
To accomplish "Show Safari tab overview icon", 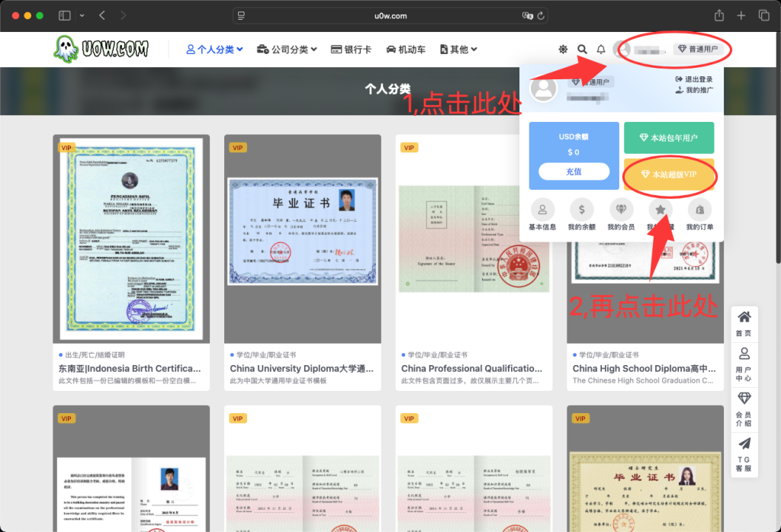I will [x=763, y=15].
